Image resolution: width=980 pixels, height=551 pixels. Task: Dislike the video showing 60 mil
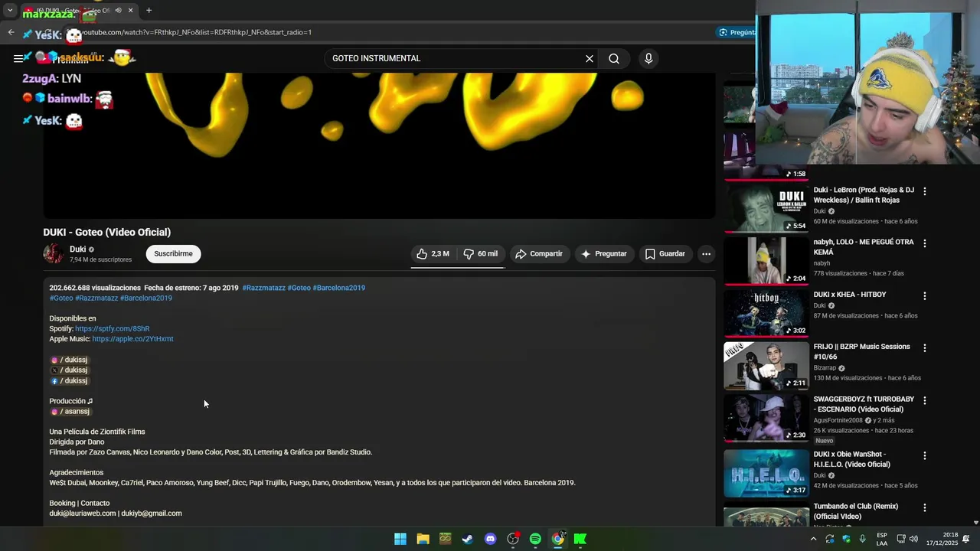click(481, 253)
